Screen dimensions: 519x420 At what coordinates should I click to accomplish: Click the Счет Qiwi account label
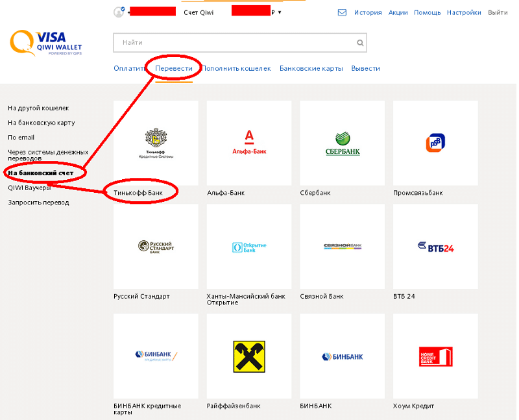pos(199,12)
